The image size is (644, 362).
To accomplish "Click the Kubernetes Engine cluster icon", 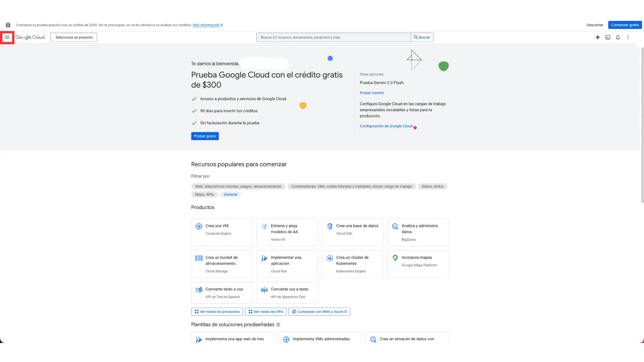I will coord(330,258).
